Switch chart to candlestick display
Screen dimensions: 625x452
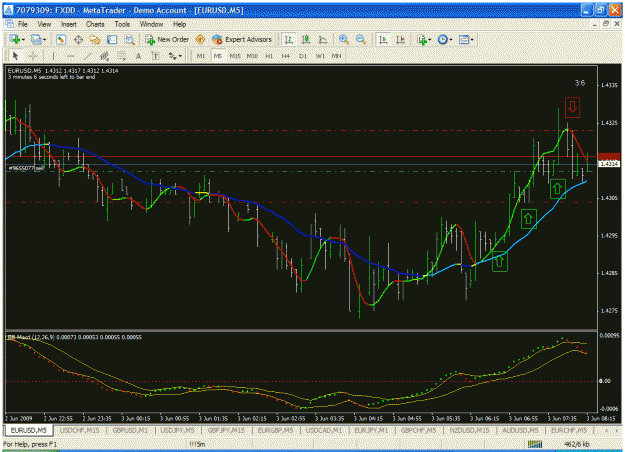coord(306,39)
